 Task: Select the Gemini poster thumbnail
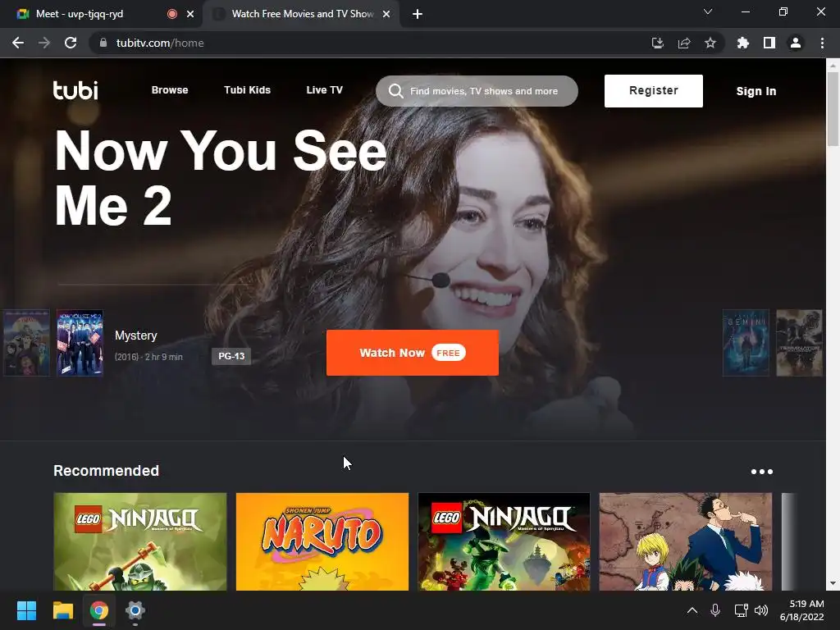tap(746, 343)
